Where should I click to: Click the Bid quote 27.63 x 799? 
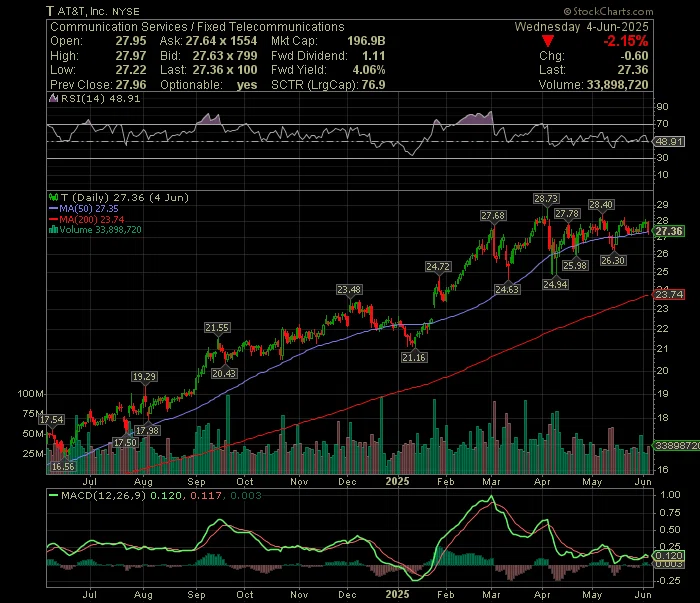pos(225,56)
